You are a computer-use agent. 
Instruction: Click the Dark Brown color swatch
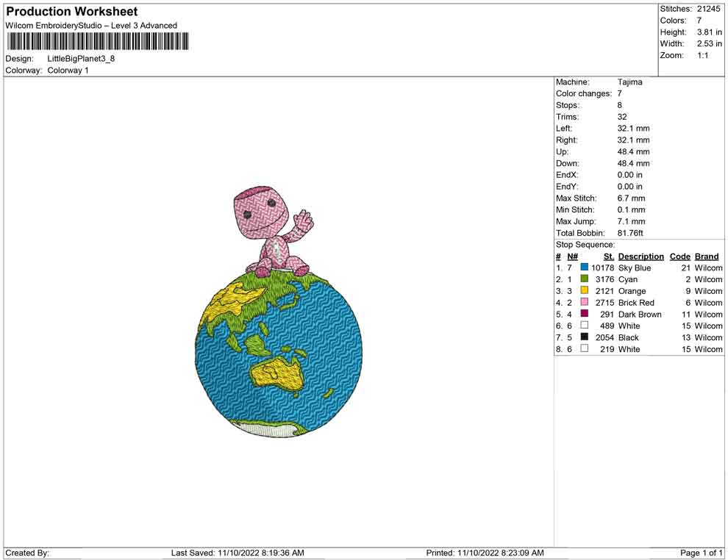584,314
